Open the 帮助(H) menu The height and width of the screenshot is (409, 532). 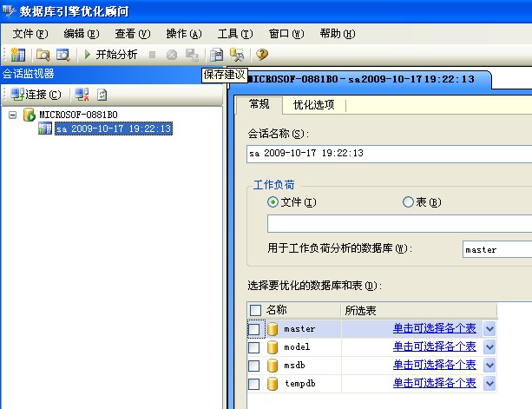point(338,34)
